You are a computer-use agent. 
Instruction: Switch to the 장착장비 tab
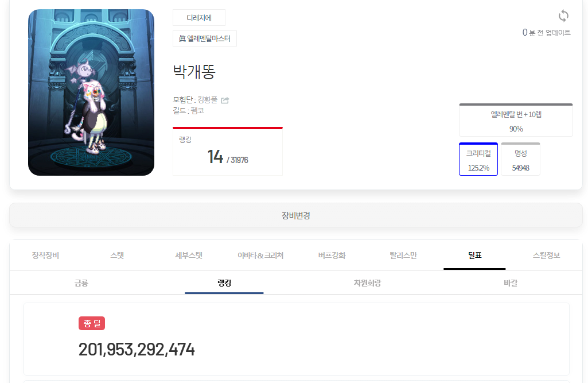[45, 256]
